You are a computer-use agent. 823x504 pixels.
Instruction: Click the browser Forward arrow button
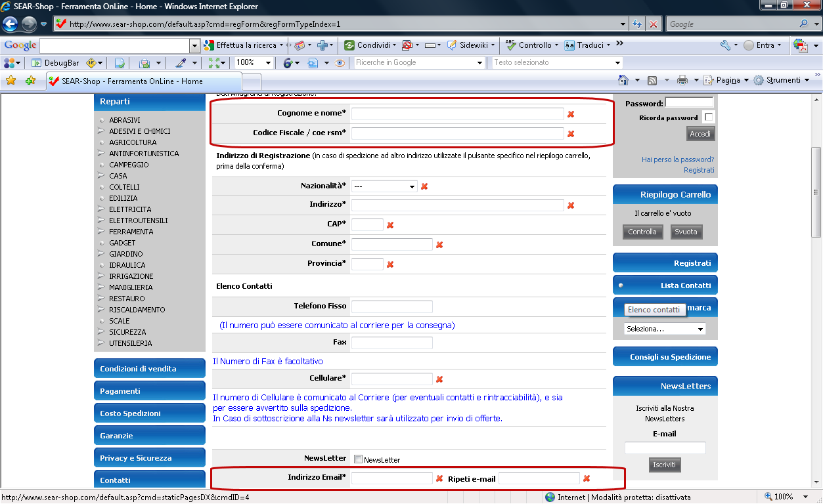(x=29, y=24)
